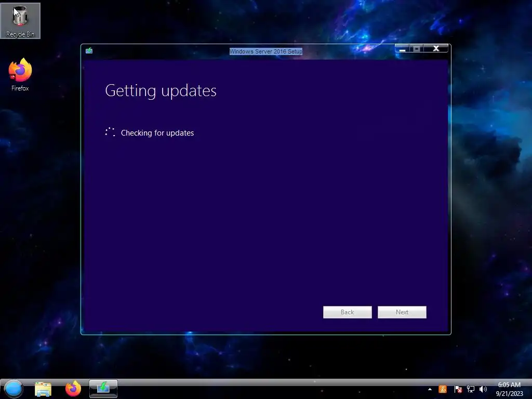Viewport: 532px width, 399px height.
Task: Open the Action Center flag icon
Action: [x=458, y=389]
